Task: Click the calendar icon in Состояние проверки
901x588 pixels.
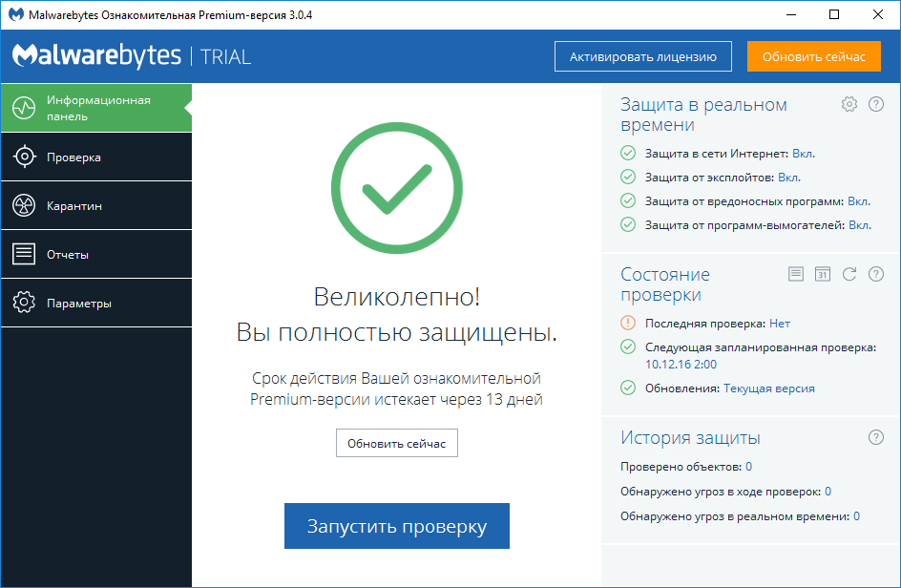Action: tap(823, 274)
